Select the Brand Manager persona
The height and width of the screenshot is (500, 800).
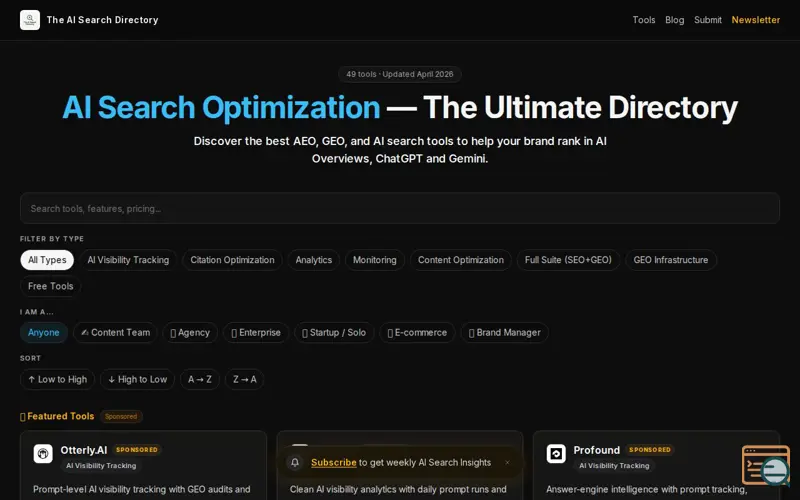click(x=504, y=333)
